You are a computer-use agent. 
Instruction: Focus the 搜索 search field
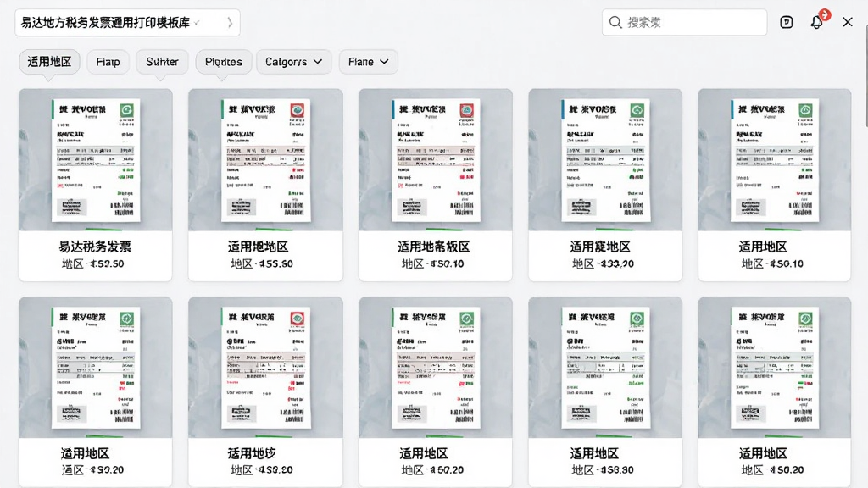pos(684,22)
